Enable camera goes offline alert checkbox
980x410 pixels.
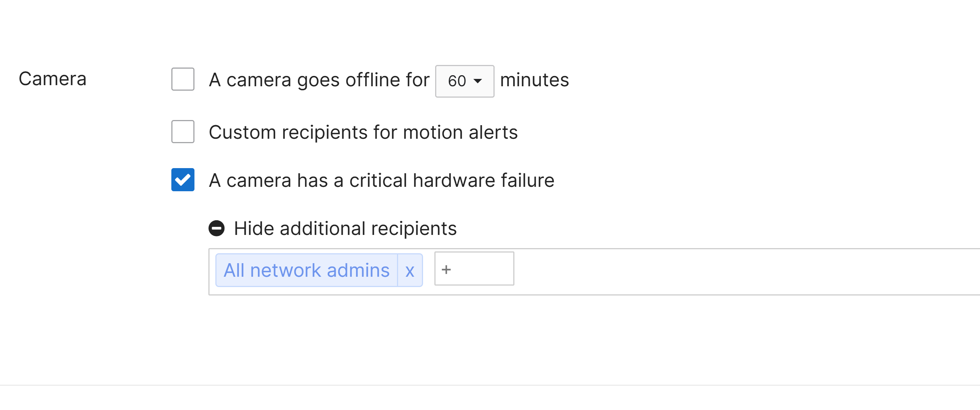tap(183, 79)
